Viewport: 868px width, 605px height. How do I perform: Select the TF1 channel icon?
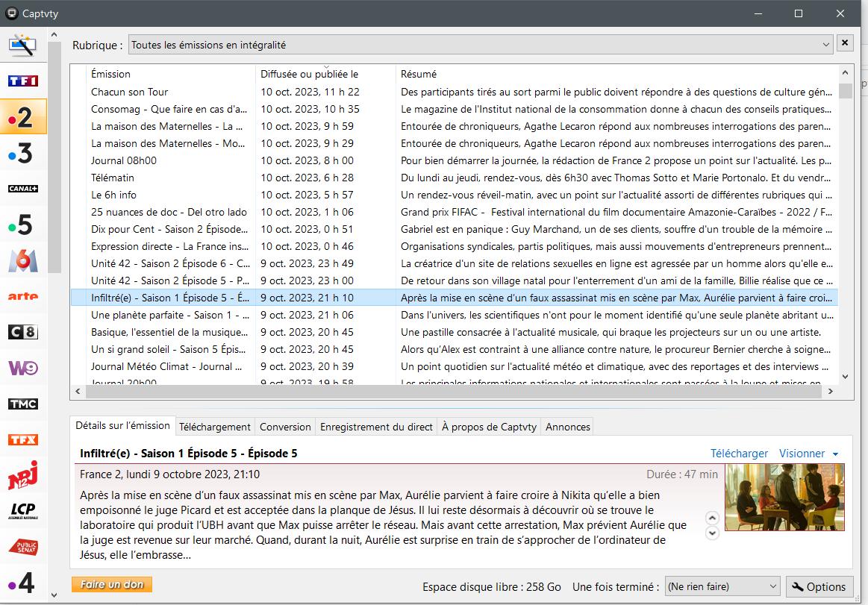pos(23,81)
